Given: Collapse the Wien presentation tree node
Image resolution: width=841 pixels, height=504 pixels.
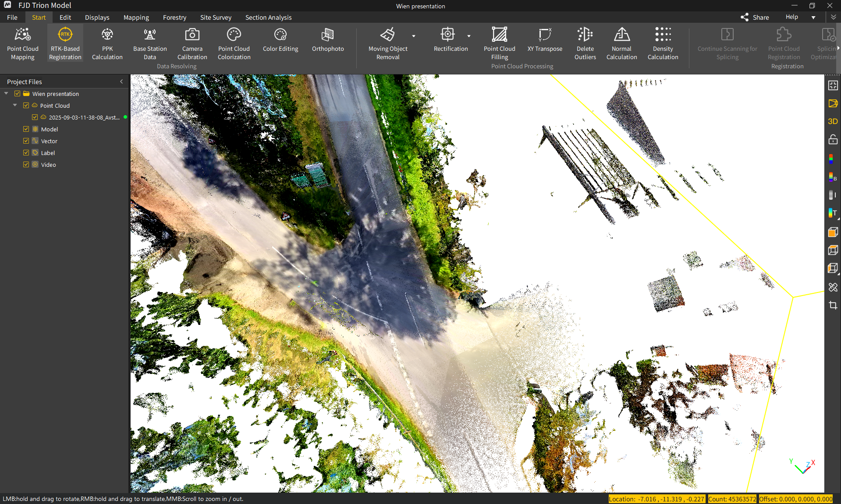Looking at the screenshot, I should pos(6,93).
